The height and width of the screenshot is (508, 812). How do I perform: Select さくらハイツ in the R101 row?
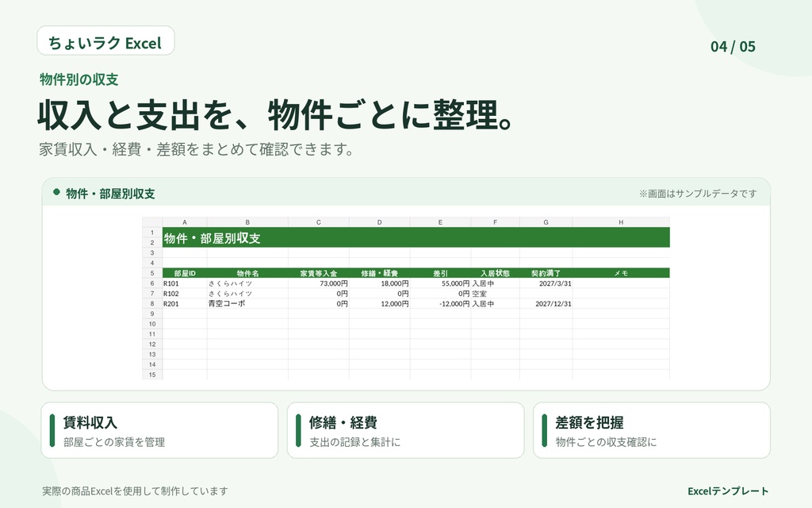tap(247, 283)
